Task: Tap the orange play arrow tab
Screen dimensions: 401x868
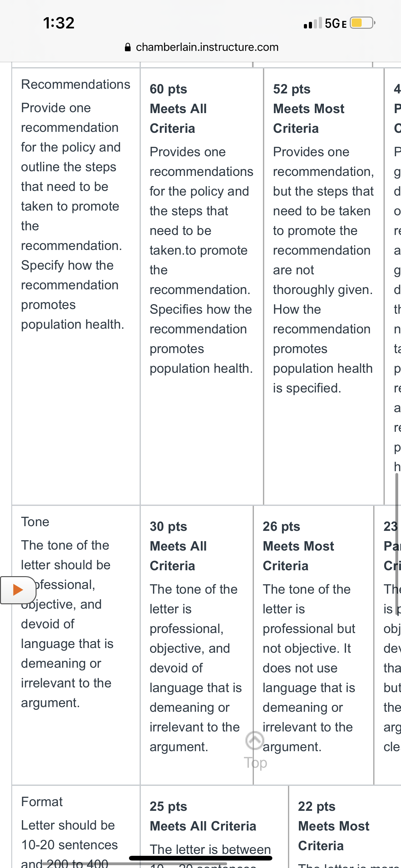Action: 18,590
